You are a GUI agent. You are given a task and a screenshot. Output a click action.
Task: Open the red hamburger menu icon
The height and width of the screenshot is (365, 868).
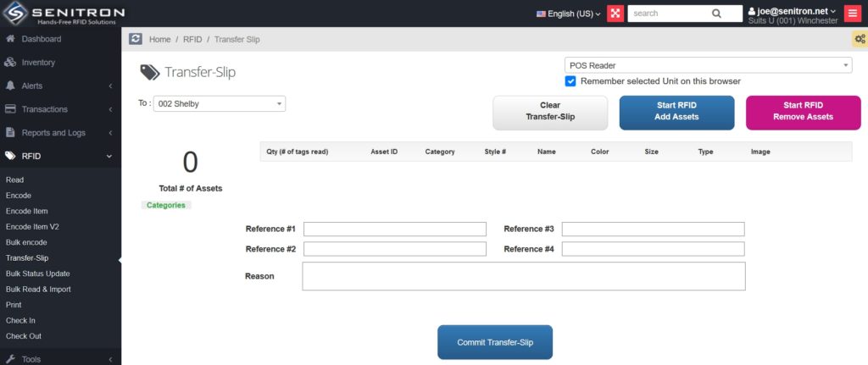[852, 14]
